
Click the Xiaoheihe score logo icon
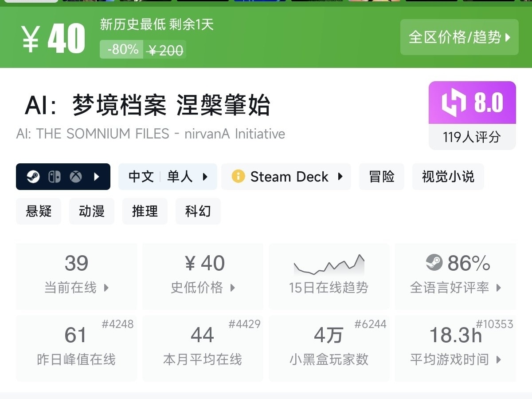click(454, 103)
